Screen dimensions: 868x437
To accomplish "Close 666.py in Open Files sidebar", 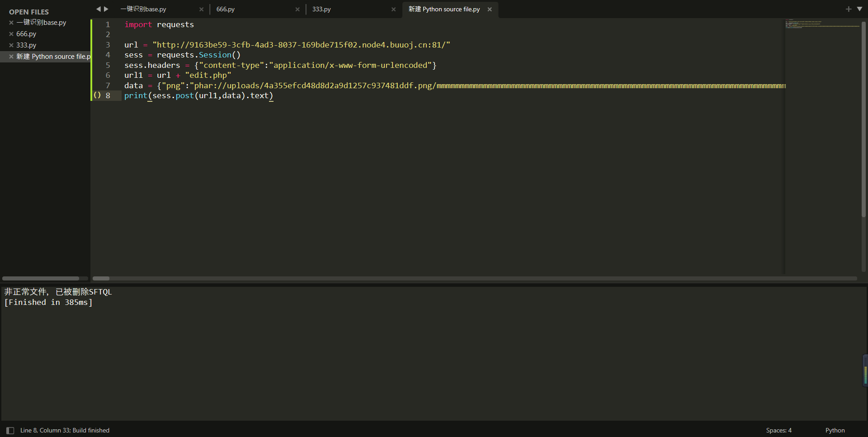I will coord(11,34).
